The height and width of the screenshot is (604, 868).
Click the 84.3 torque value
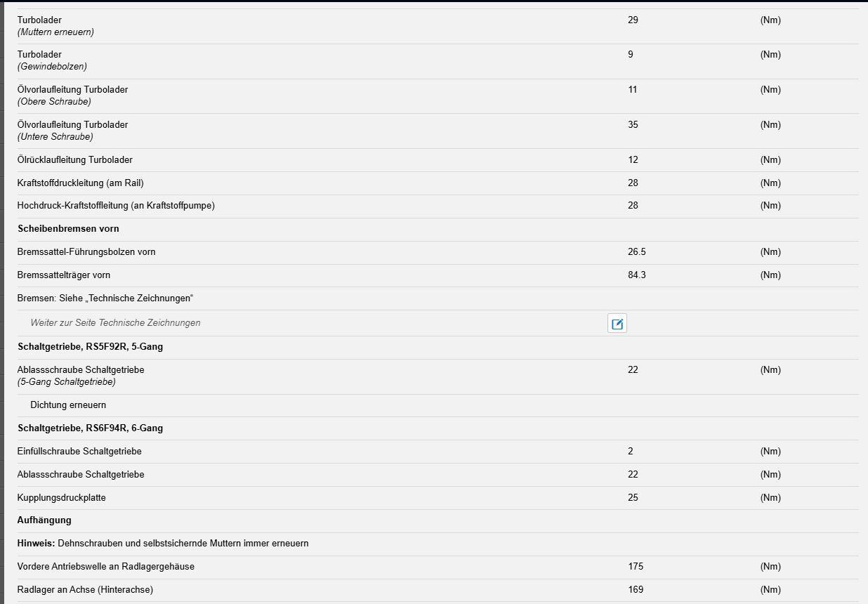pos(637,275)
